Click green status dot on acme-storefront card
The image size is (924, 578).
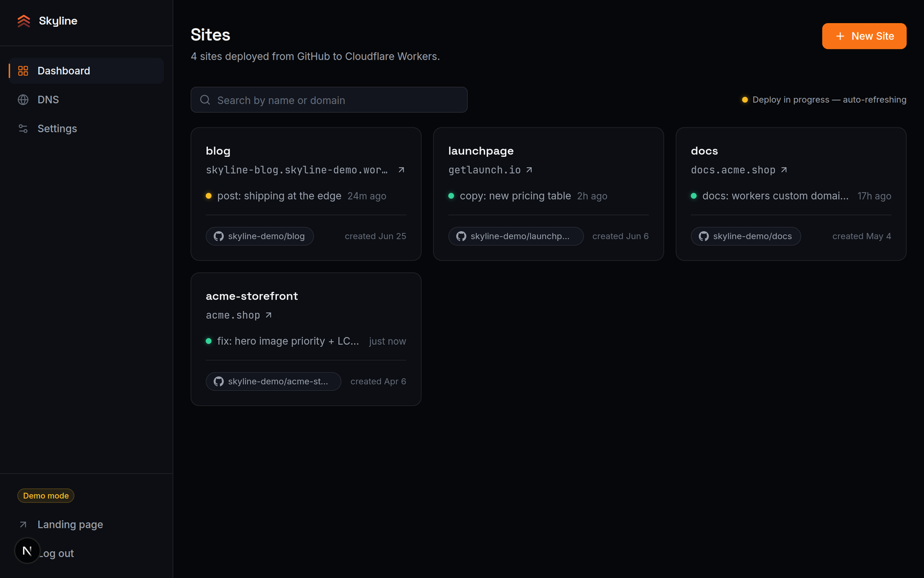pyautogui.click(x=208, y=341)
